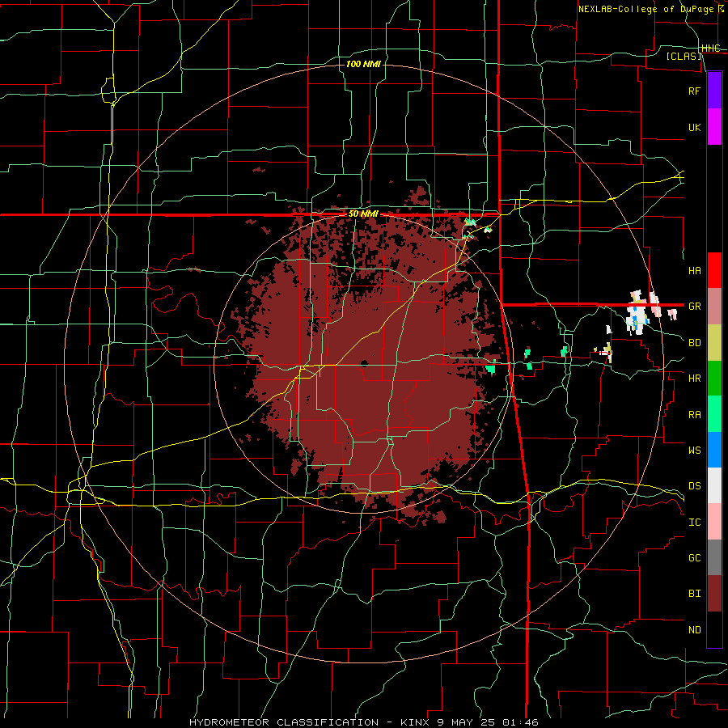
Task: Click the blue WS legend swatch
Action: pyautogui.click(x=714, y=450)
